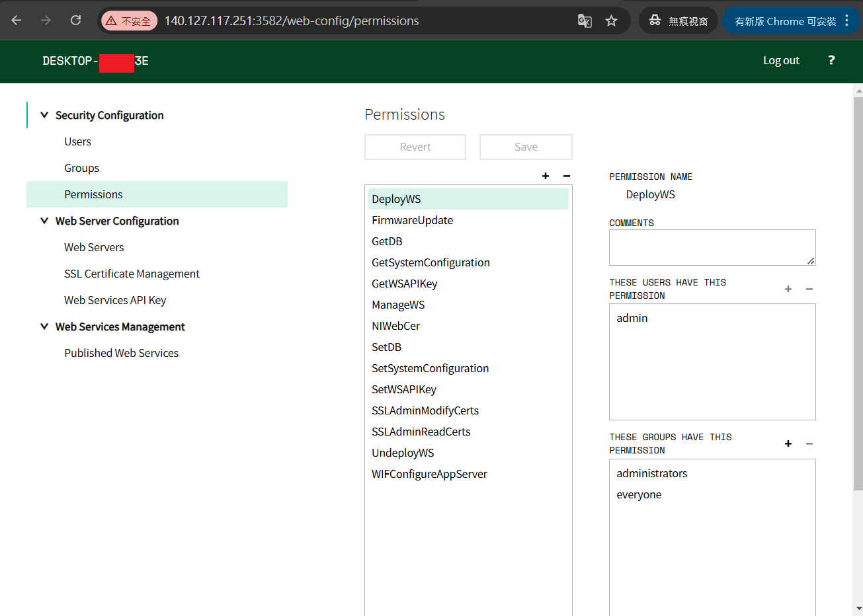Select the administrators group entry

click(x=712, y=473)
